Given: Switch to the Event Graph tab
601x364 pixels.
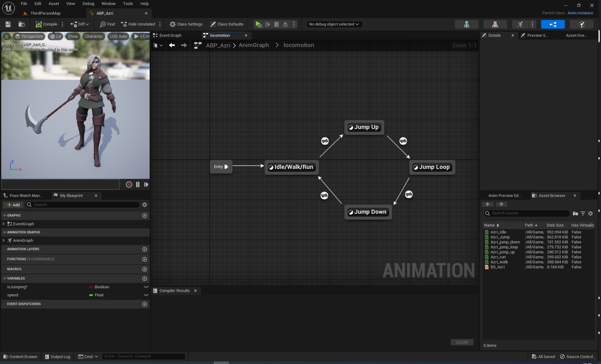Looking at the screenshot, I should [170, 35].
